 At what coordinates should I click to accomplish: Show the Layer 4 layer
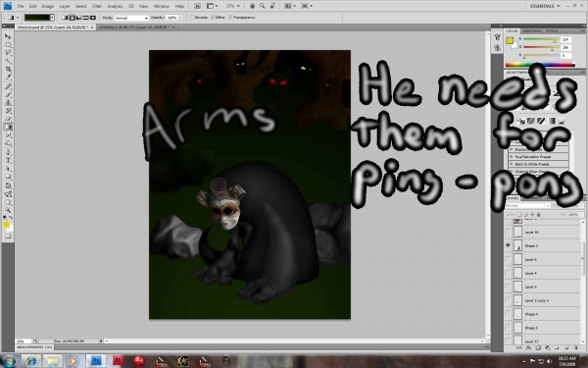pos(508,273)
